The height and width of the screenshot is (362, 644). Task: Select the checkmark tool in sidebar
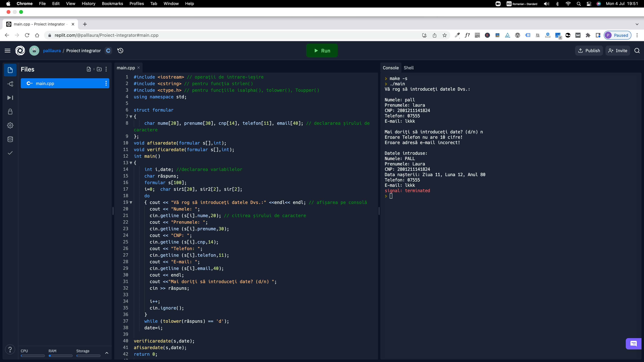[x=10, y=153]
